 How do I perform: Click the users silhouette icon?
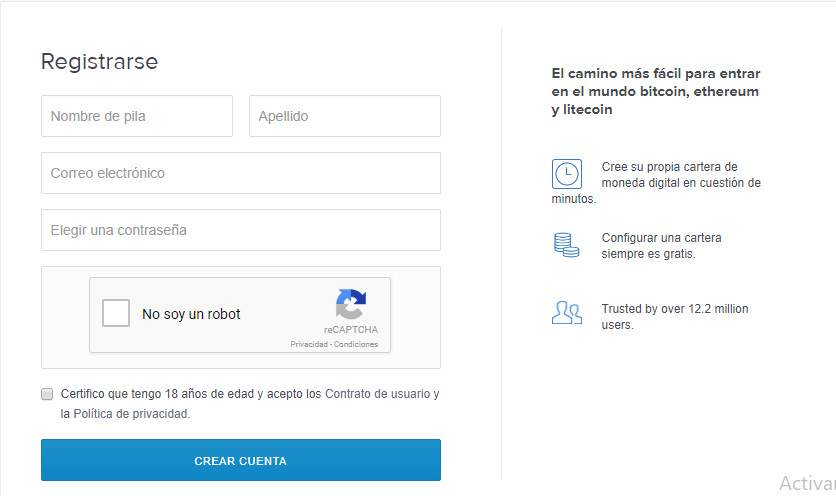567,313
